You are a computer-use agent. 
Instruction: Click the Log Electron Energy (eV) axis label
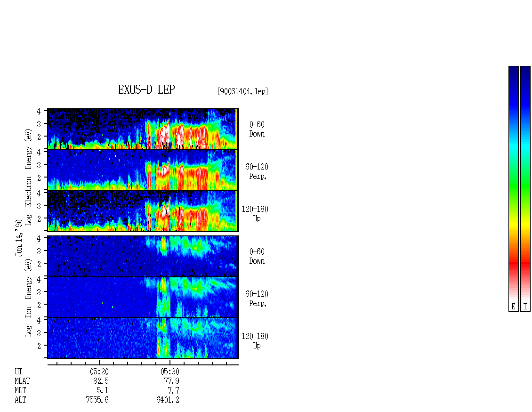pos(29,177)
